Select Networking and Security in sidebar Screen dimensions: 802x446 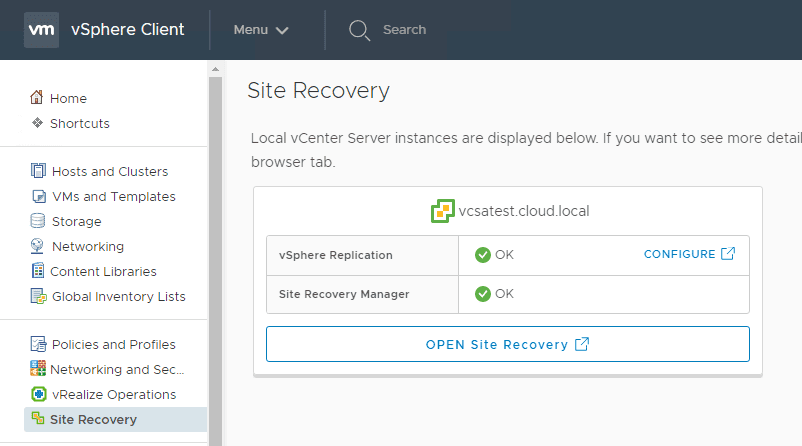pyautogui.click(x=118, y=369)
